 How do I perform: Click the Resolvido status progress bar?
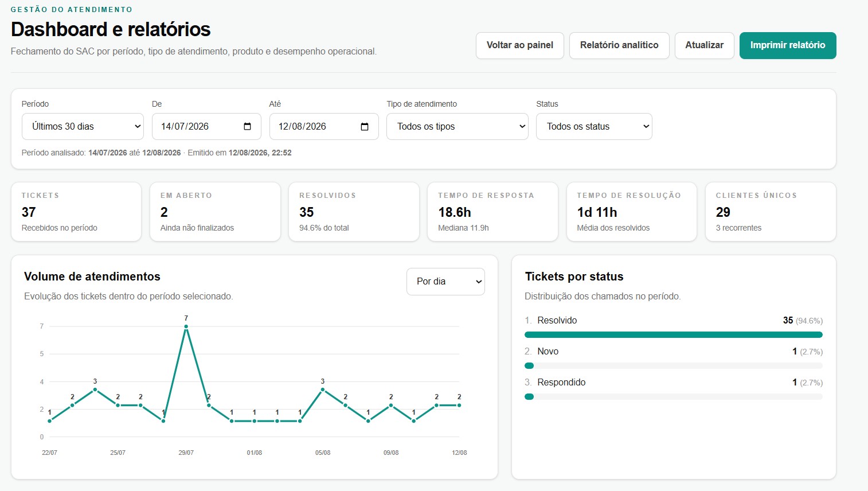674,334
